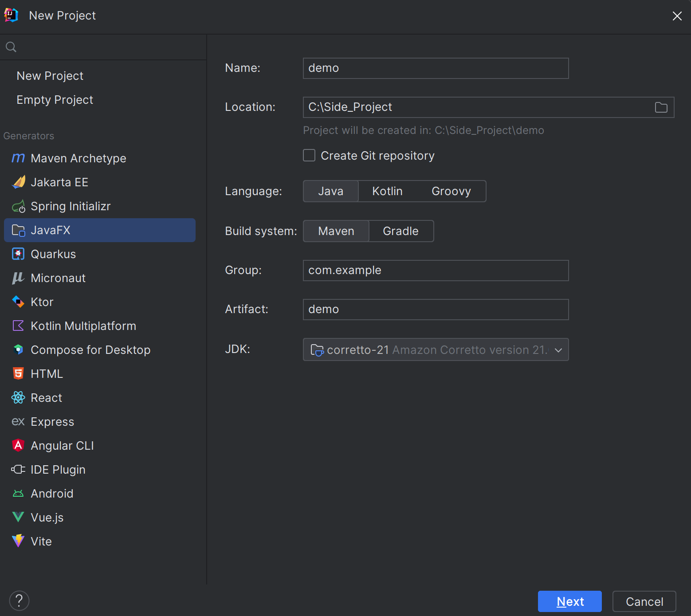Click the IDE Plugin plug icon
The width and height of the screenshot is (691, 616).
pyautogui.click(x=18, y=469)
